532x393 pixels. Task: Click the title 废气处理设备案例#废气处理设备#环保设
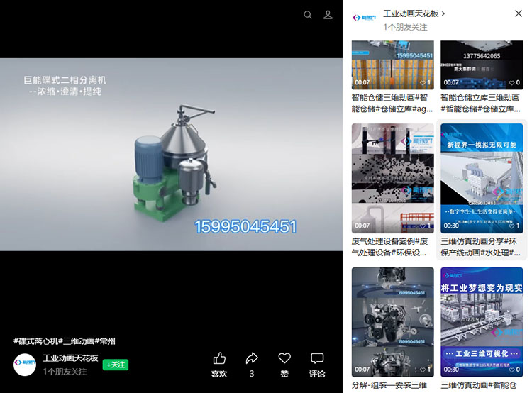[390, 247]
